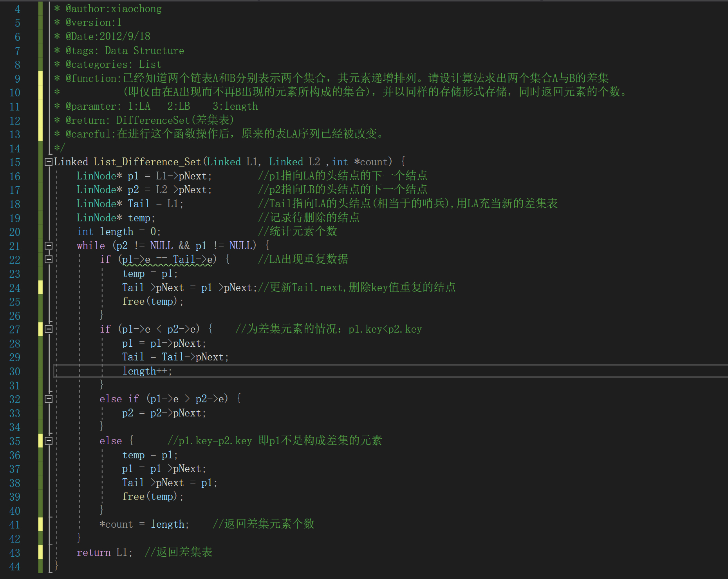Click the '//返回差集元素个数' comment

[264, 524]
